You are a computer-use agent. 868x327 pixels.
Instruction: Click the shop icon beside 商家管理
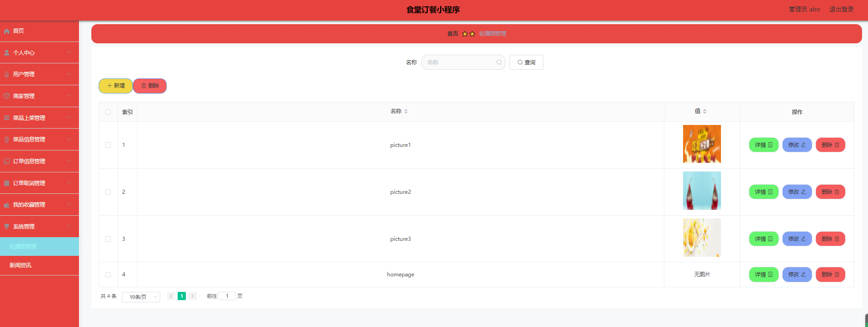(x=6, y=96)
